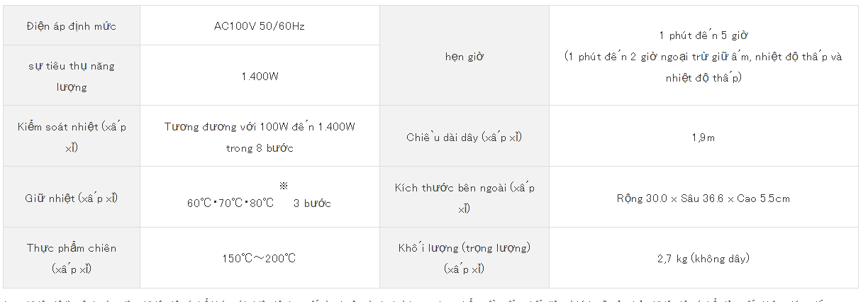
Task: Select the "2,7 kg (không dây)" value
Action: pos(703,258)
